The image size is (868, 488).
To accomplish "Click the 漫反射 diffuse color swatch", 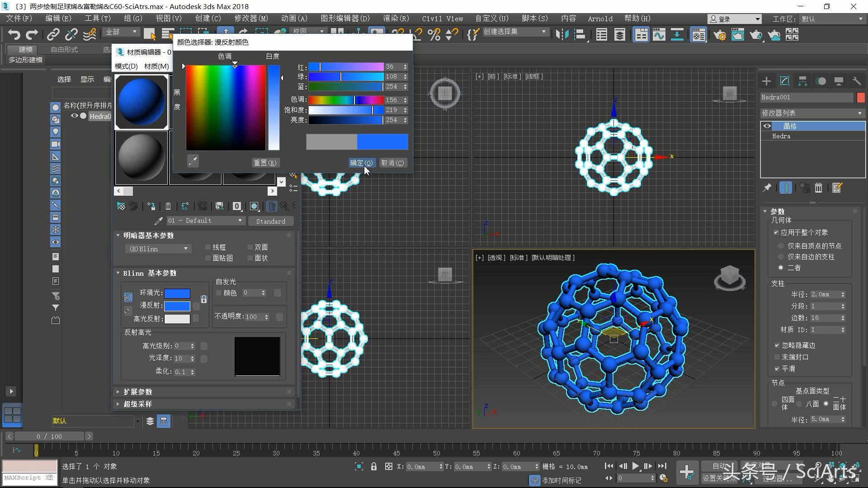I will (177, 306).
